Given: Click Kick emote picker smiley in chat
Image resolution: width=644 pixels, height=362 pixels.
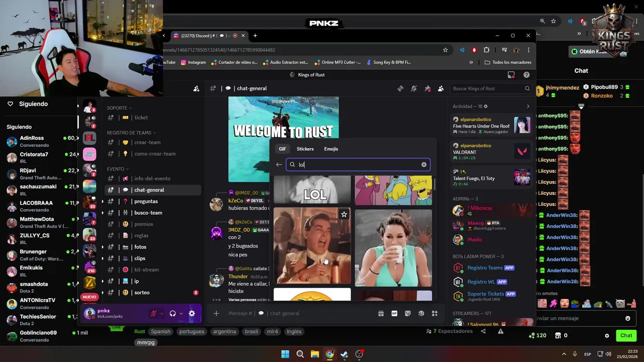Looking at the screenshot, I should pos(627,318).
